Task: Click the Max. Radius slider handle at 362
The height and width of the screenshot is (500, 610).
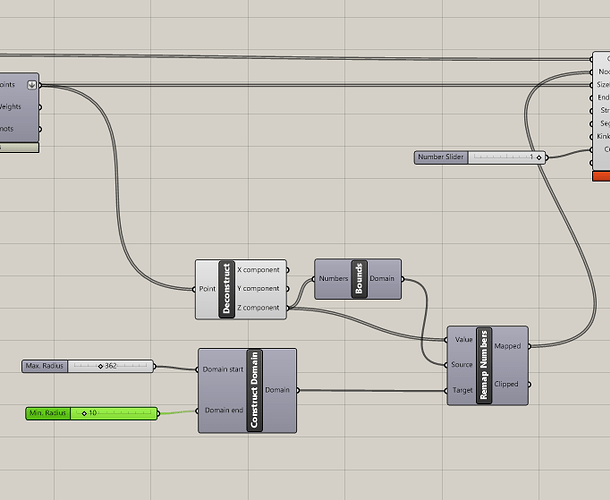Action: pyautogui.click(x=100, y=366)
